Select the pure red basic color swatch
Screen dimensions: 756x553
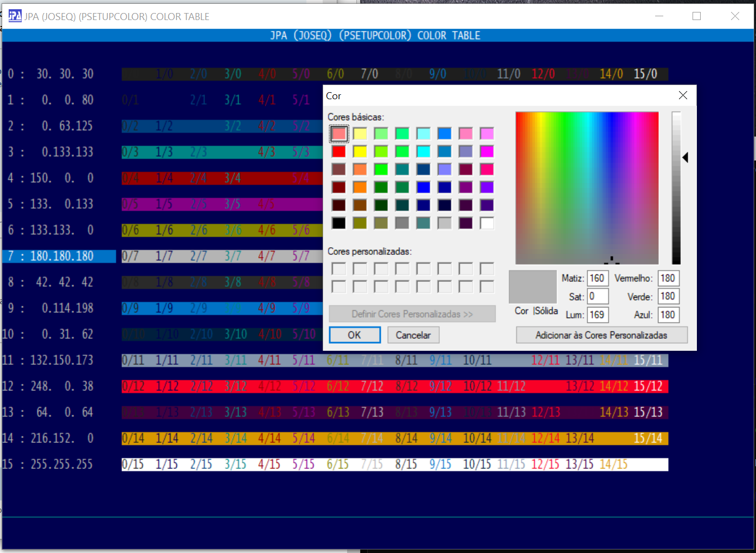(338, 152)
